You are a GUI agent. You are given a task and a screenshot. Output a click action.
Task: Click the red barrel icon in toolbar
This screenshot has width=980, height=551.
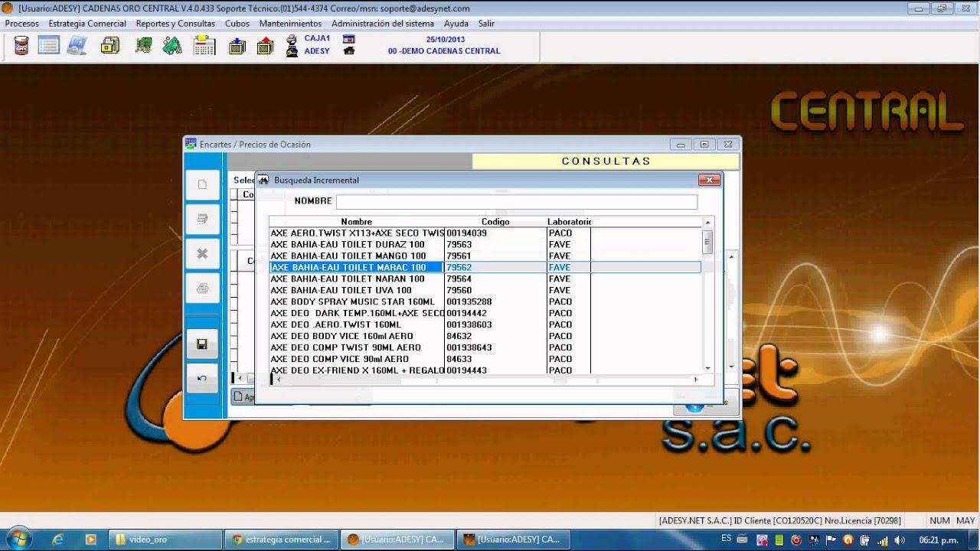(21, 45)
